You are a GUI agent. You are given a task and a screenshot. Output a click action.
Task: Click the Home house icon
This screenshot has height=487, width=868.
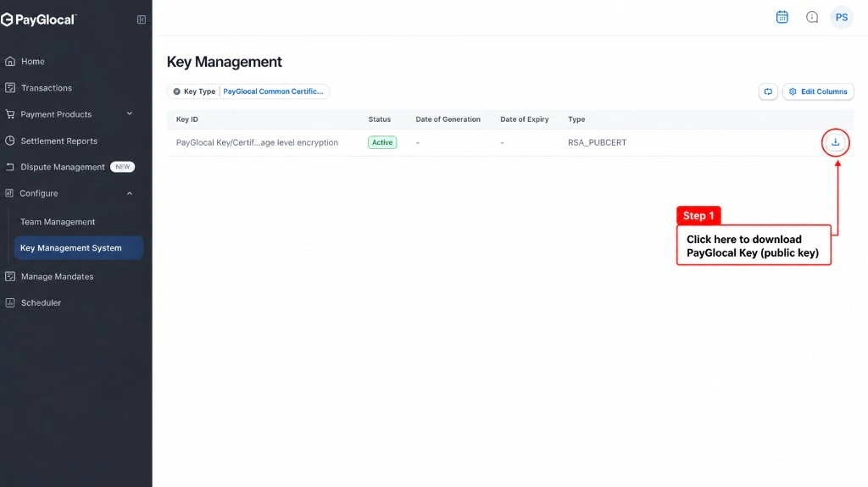pyautogui.click(x=10, y=62)
